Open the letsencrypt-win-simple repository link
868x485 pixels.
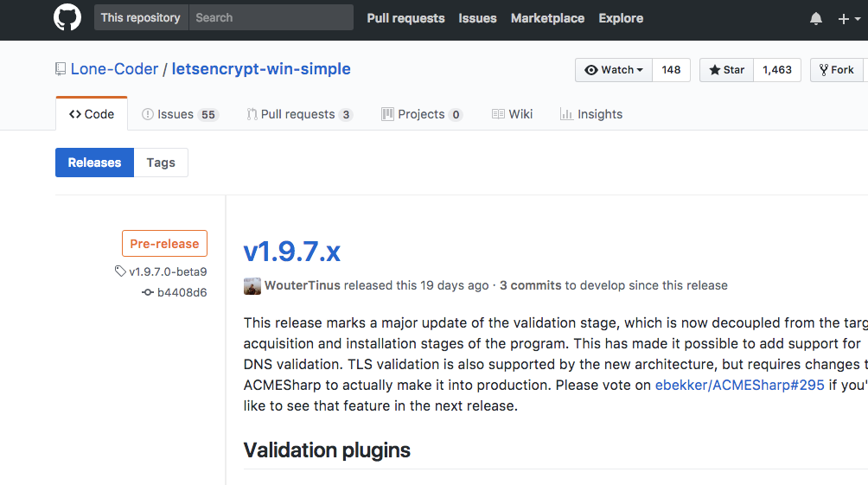[x=261, y=68]
